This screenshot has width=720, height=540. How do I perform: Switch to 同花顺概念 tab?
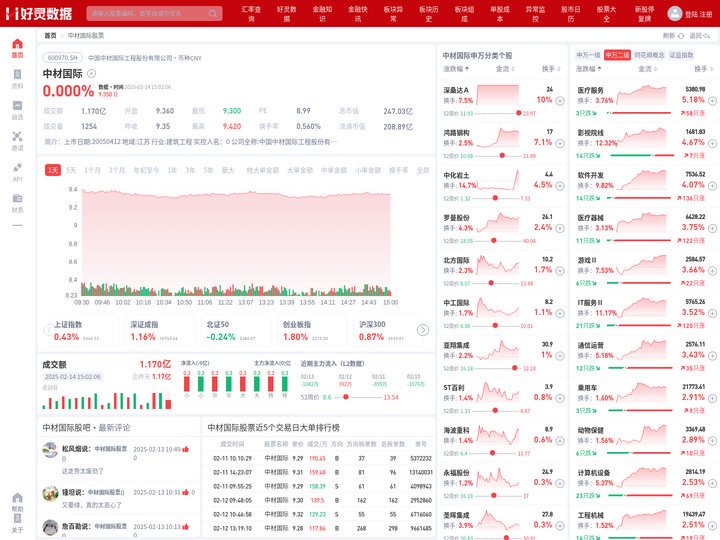649,55
